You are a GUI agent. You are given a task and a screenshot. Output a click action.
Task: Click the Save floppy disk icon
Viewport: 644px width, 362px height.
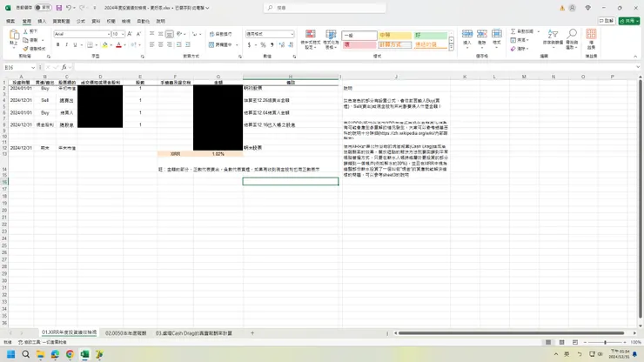[58, 8]
